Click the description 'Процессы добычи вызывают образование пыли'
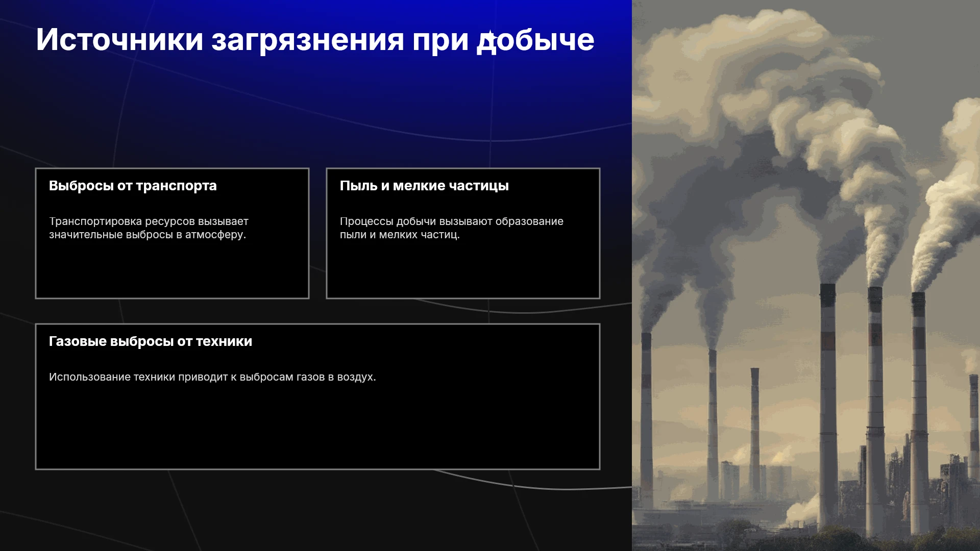 [x=452, y=228]
